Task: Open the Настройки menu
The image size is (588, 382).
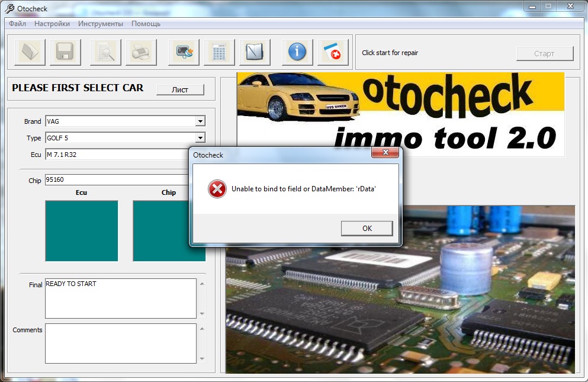Action: click(x=52, y=24)
